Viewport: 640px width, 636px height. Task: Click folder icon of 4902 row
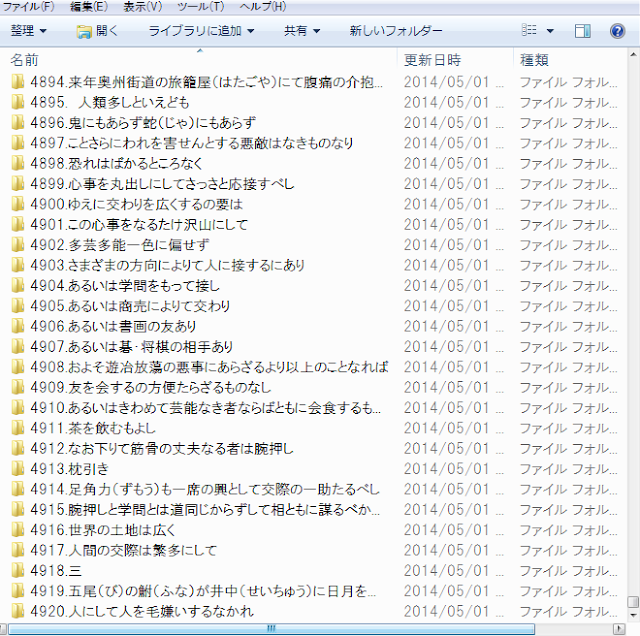[x=18, y=245]
